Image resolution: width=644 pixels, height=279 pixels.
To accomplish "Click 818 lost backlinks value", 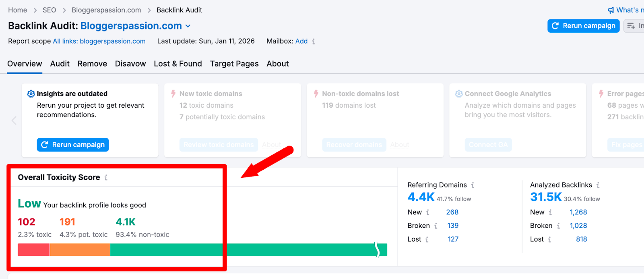I will click(x=582, y=239).
